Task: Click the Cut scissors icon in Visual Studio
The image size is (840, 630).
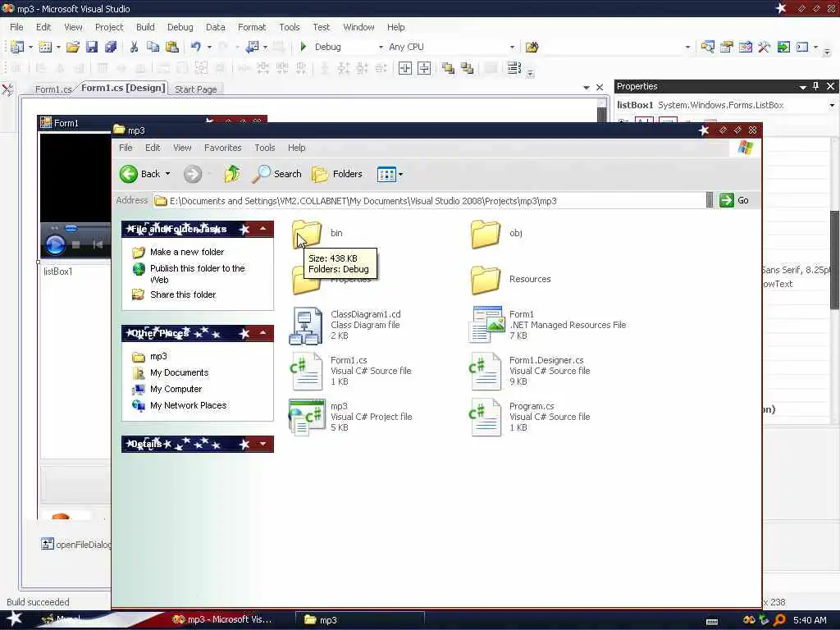Action: (x=134, y=47)
